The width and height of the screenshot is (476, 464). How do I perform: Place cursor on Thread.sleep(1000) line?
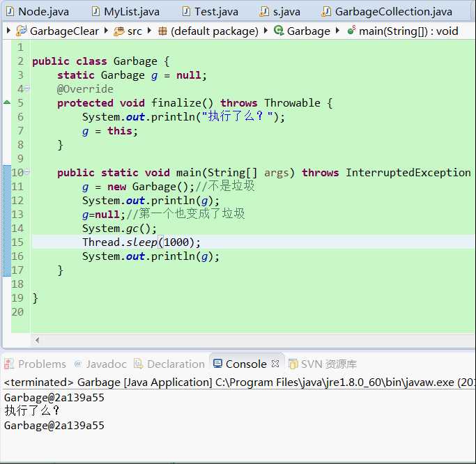click(x=141, y=242)
